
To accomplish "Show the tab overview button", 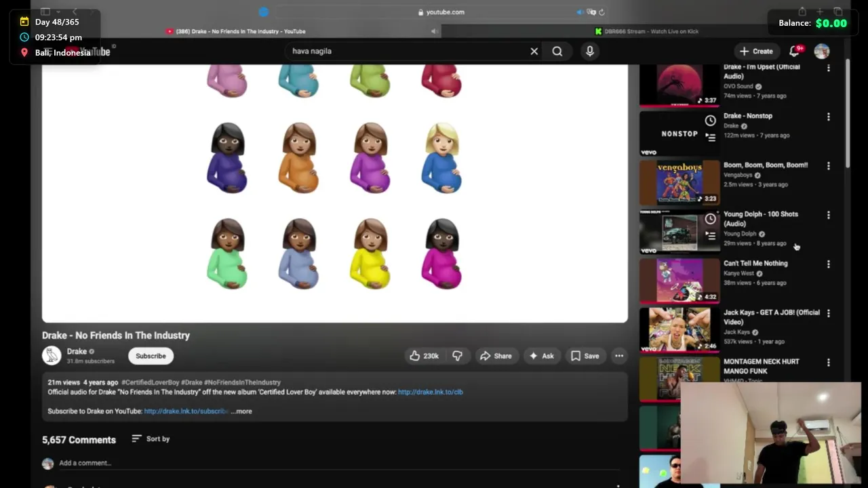I will coord(838,12).
